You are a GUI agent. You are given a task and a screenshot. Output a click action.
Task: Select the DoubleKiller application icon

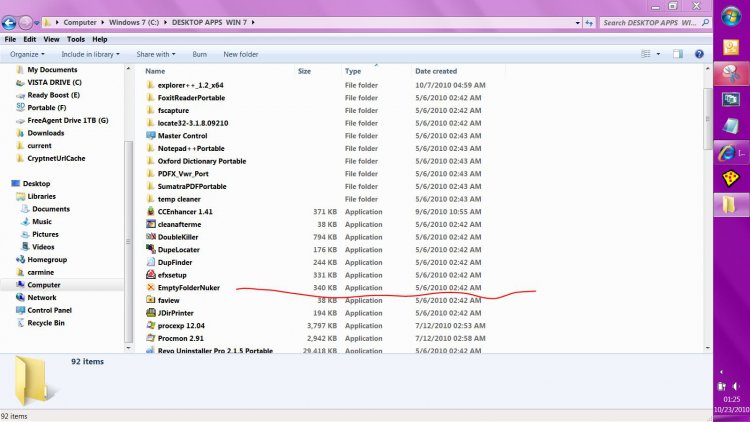(x=151, y=237)
